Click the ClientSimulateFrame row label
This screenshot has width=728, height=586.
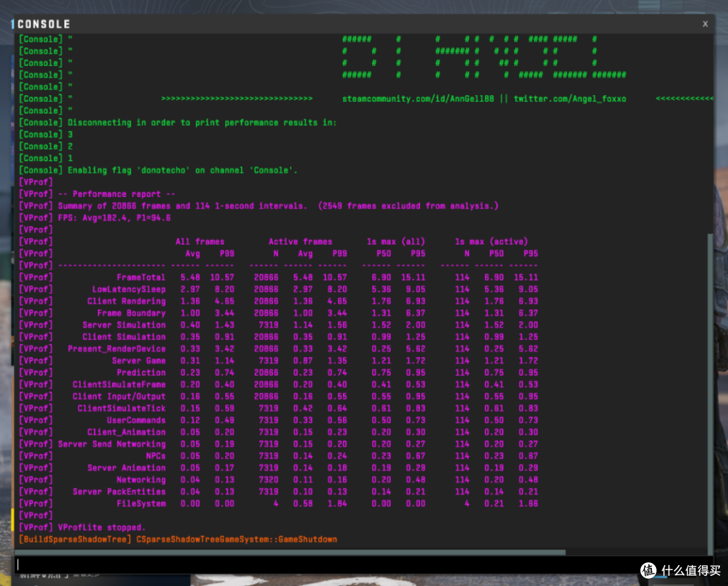(119, 384)
